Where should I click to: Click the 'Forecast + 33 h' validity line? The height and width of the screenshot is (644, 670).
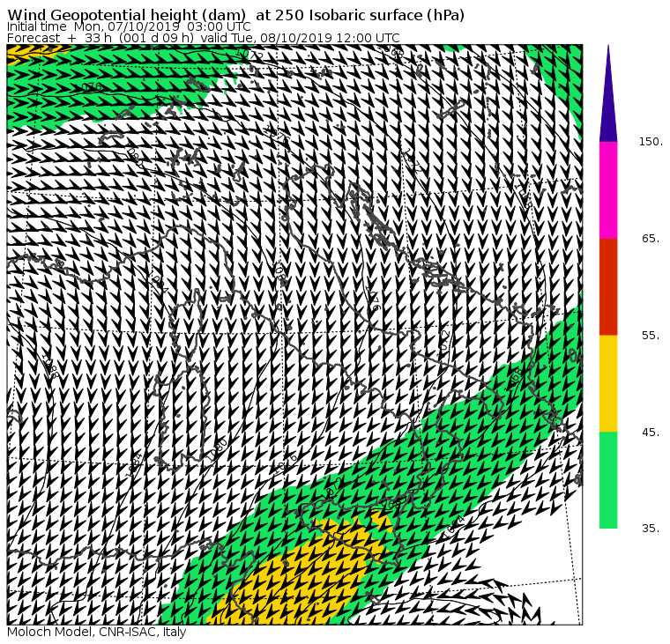coord(204,38)
